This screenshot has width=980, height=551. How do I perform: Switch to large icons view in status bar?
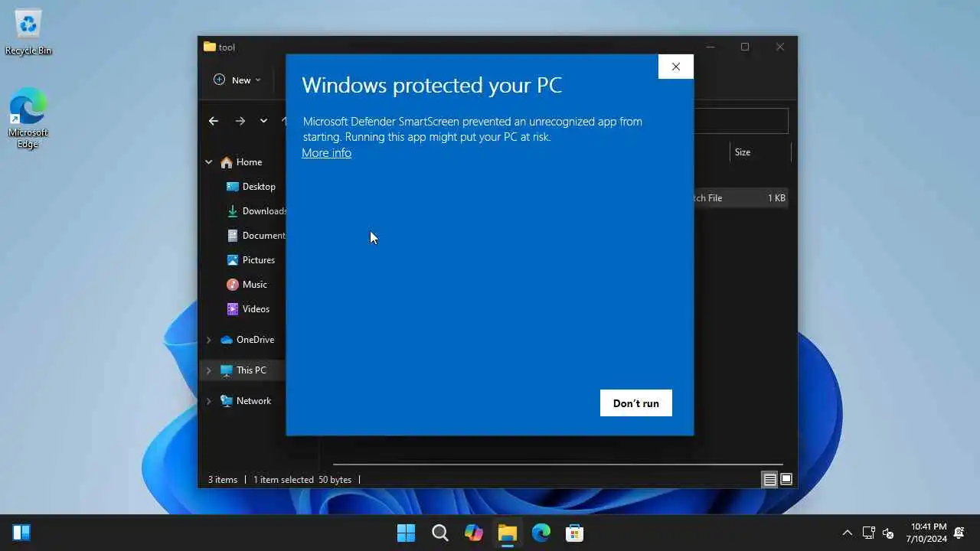pyautogui.click(x=786, y=480)
